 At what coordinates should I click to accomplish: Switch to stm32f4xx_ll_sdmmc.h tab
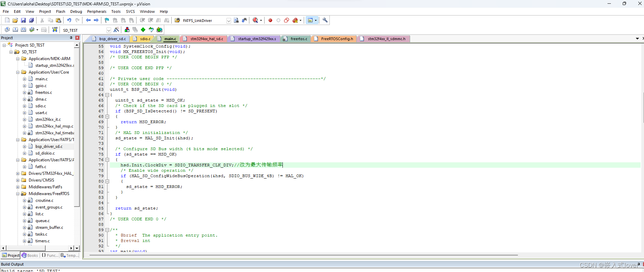tap(383, 39)
